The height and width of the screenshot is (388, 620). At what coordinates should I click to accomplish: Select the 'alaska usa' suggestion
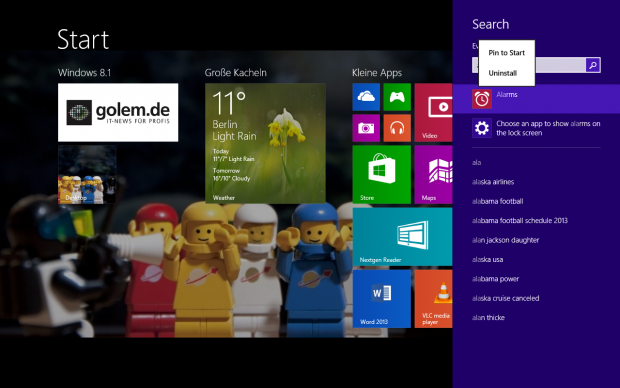click(488, 259)
